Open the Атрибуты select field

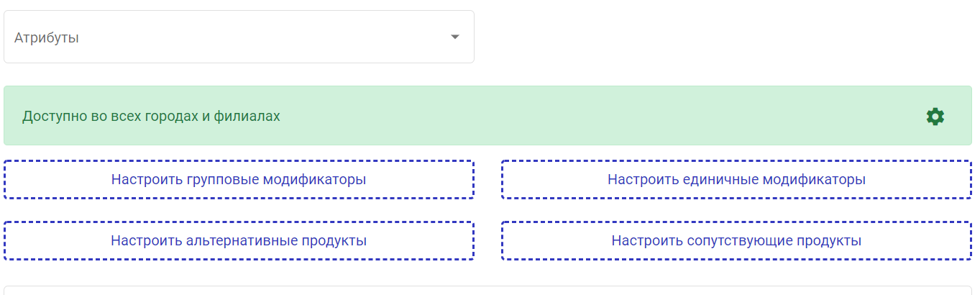tap(239, 37)
